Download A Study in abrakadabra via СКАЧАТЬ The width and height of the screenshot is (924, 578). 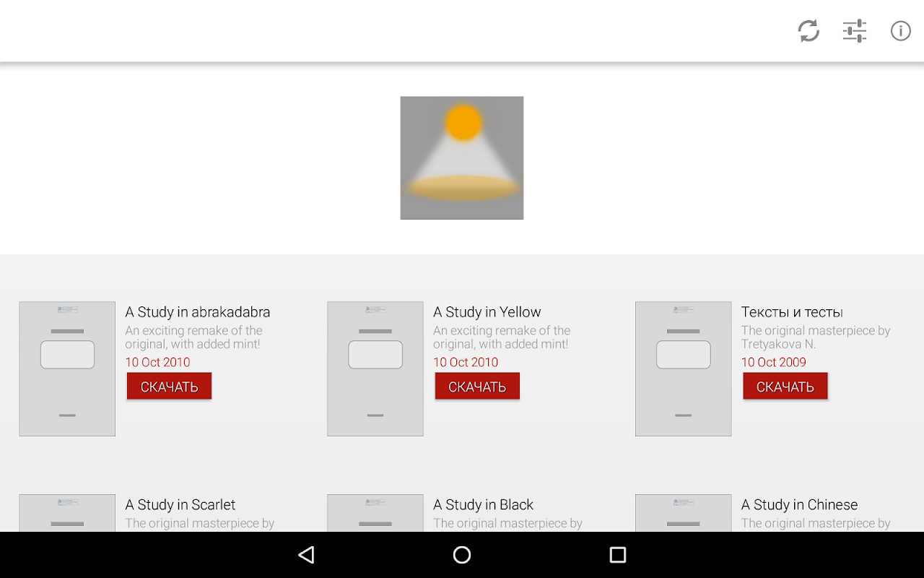pyautogui.click(x=169, y=387)
